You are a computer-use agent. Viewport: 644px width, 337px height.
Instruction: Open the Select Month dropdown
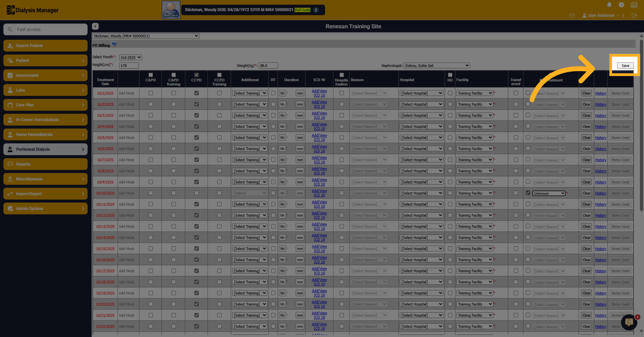(x=131, y=57)
